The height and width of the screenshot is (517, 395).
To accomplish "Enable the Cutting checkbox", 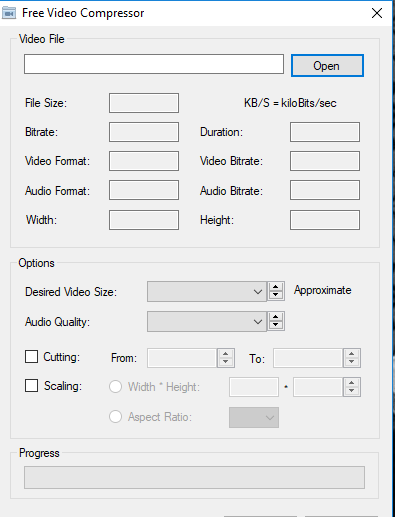I will [31, 356].
